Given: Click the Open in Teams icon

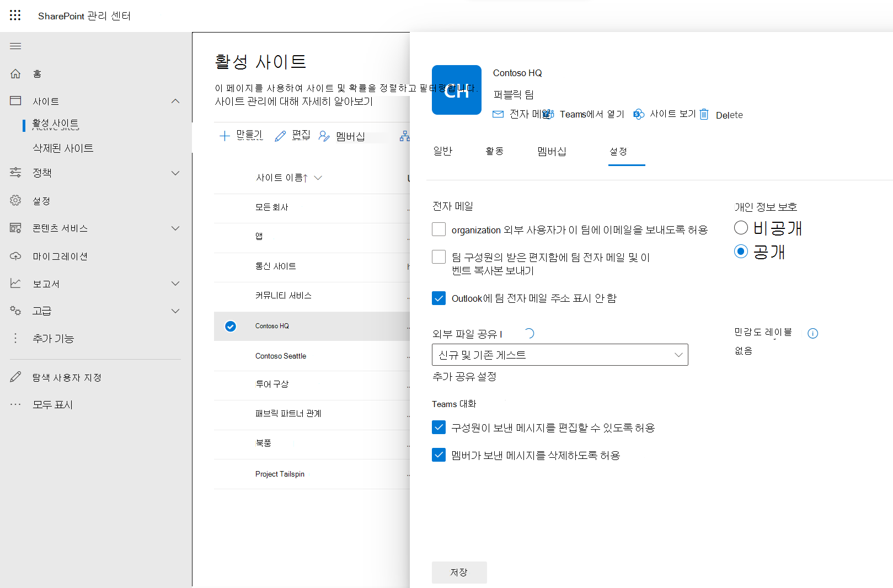Looking at the screenshot, I should pos(549,114).
